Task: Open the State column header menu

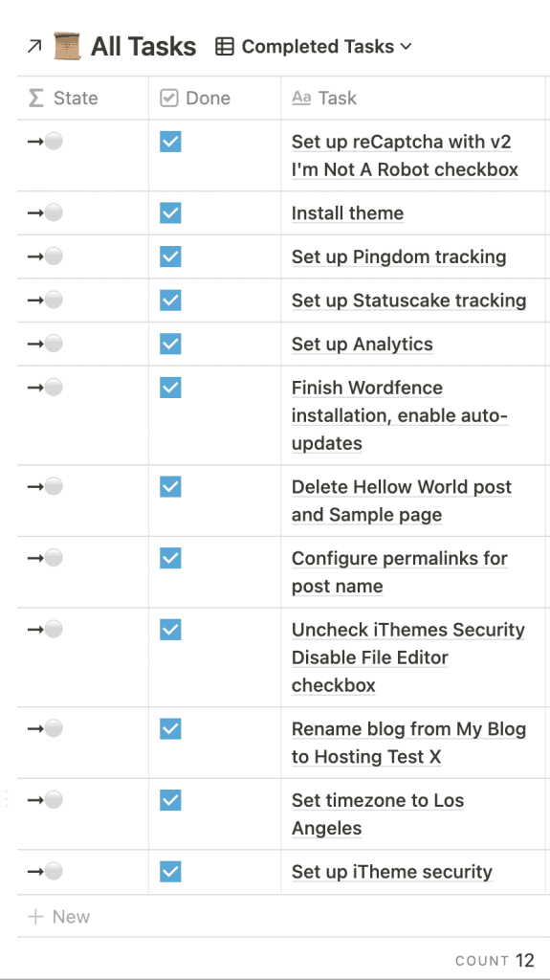Action: click(x=83, y=98)
